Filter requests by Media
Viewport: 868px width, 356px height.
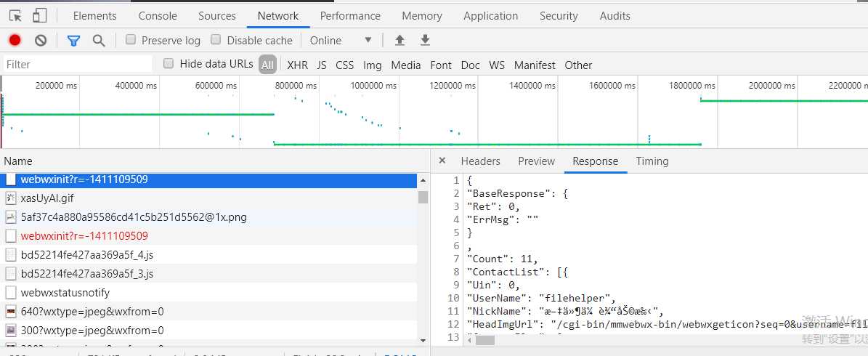click(406, 65)
